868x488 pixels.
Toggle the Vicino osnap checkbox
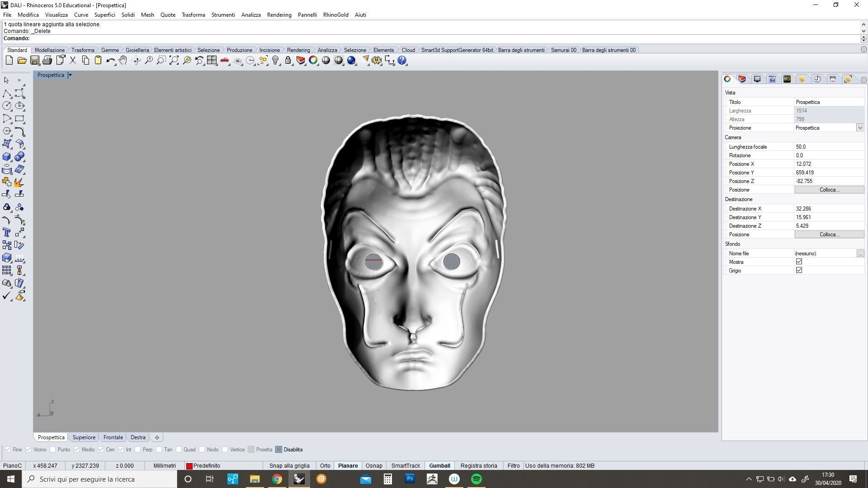click(x=28, y=450)
